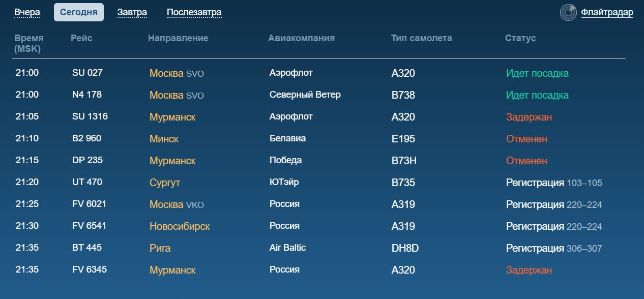Click the Минск destination link
The width and height of the screenshot is (644, 299).
coord(164,139)
